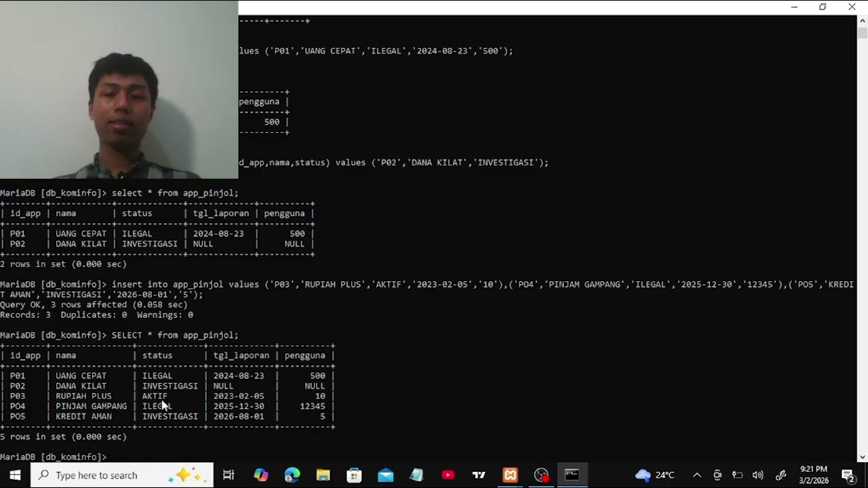Click the Meet Now tray icon
The image size is (868, 488).
717,475
